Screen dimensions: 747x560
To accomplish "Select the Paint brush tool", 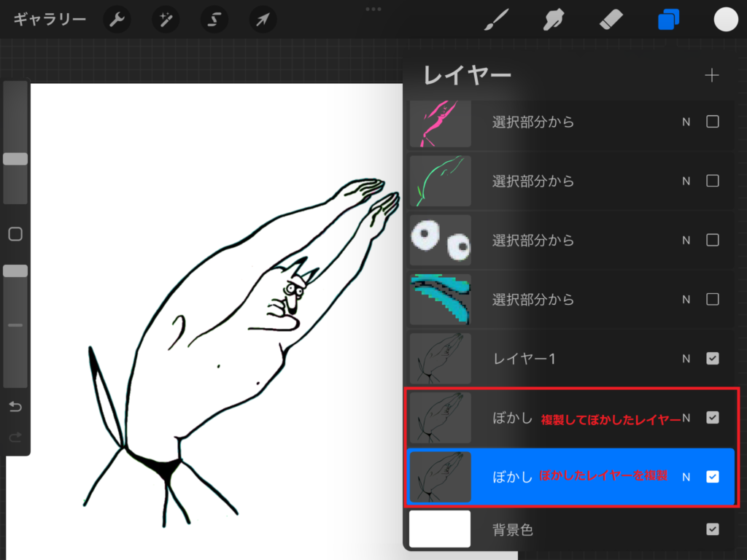I will pos(496,20).
